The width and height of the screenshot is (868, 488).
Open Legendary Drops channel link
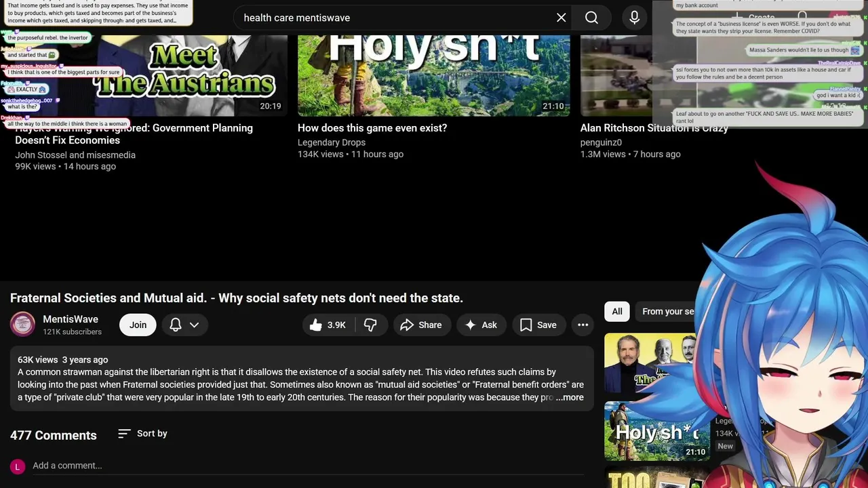click(332, 142)
